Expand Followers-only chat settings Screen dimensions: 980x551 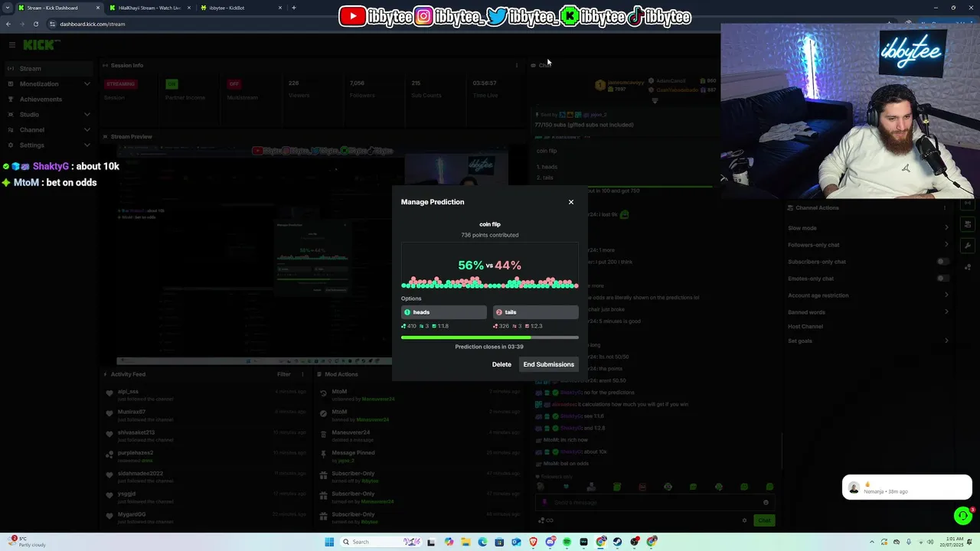click(867, 245)
